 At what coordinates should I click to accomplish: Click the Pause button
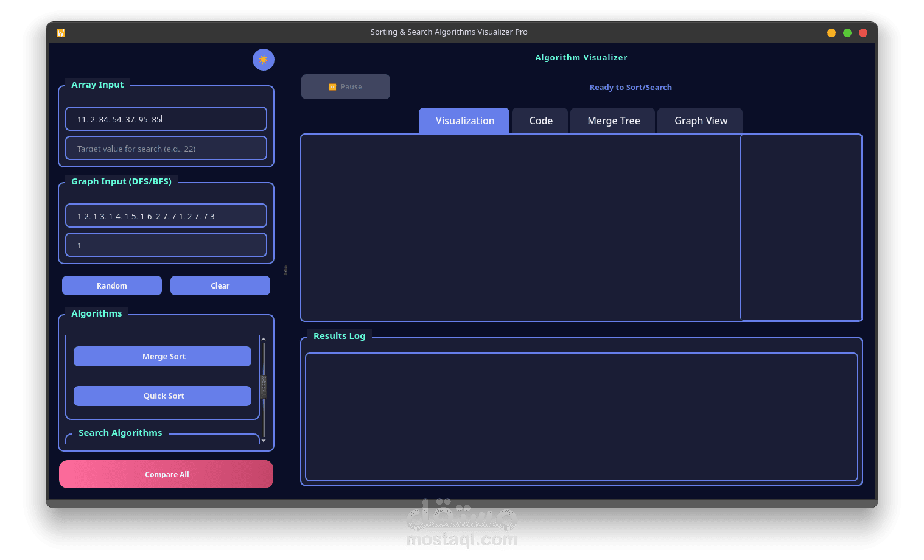click(346, 87)
